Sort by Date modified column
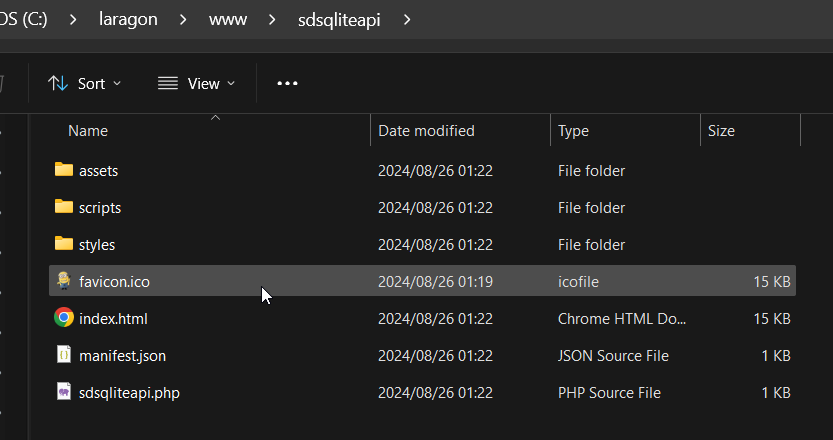Screen dimensions: 833x440 pyautogui.click(x=426, y=131)
